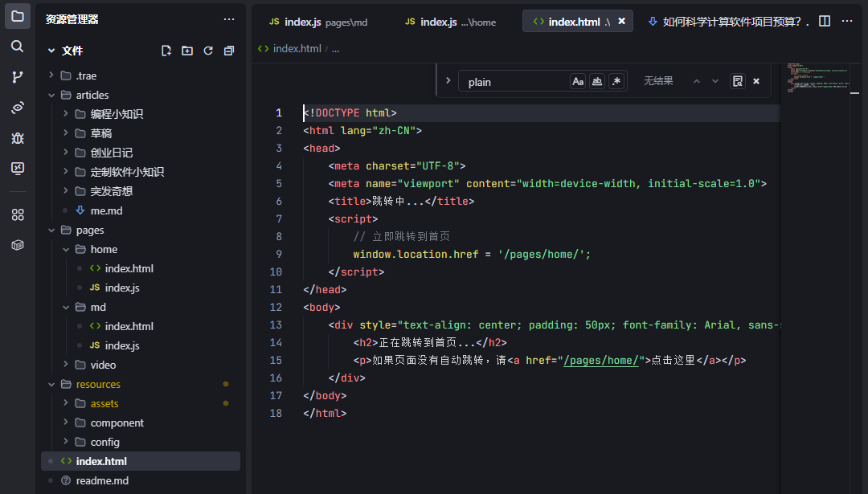The width and height of the screenshot is (868, 494).
Task: Toggle regular expression search in find
Action: coord(616,81)
